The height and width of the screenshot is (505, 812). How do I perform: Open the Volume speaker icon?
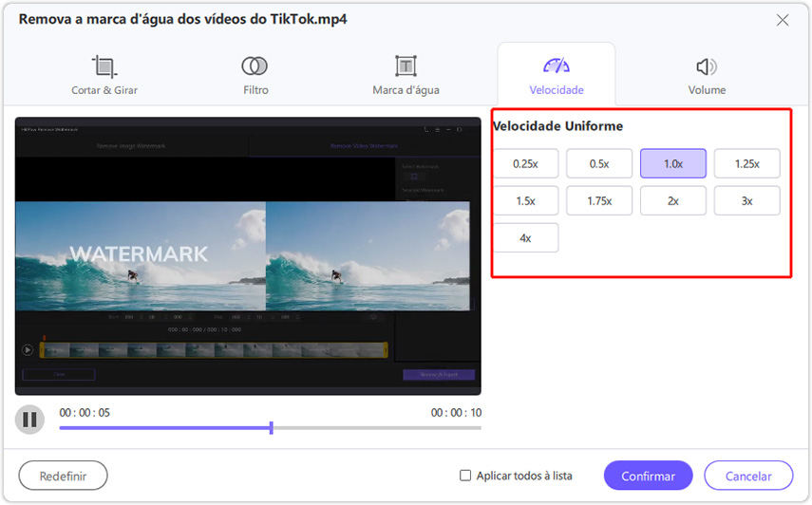point(707,66)
